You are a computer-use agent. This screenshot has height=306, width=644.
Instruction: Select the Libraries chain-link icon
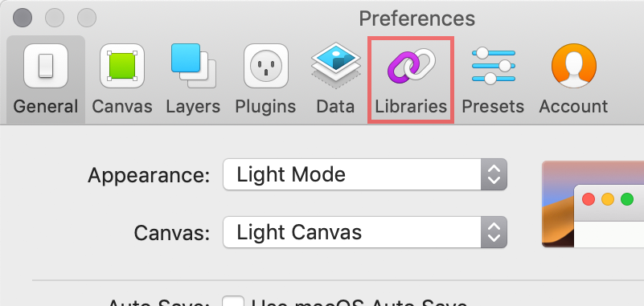coord(411,64)
